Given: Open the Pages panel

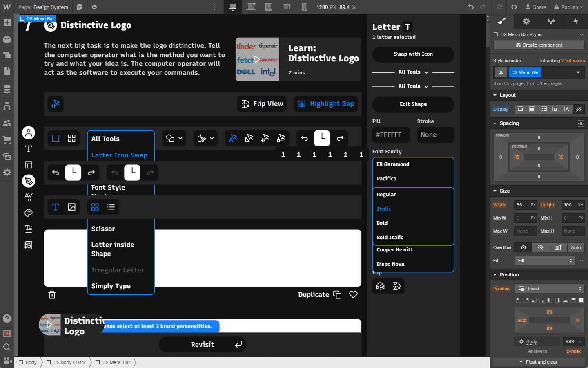Looking at the screenshot, I should point(7,71).
